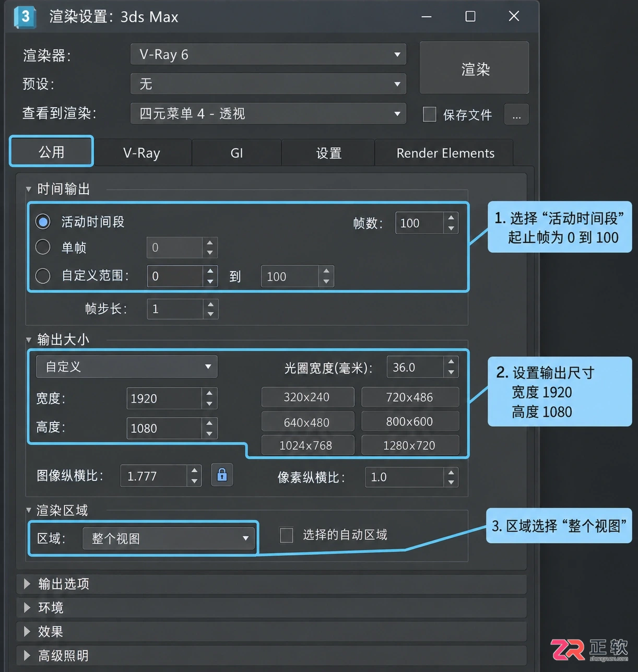
Task: Click the 光圈宽度 field showing 36.0
Action: 415,367
